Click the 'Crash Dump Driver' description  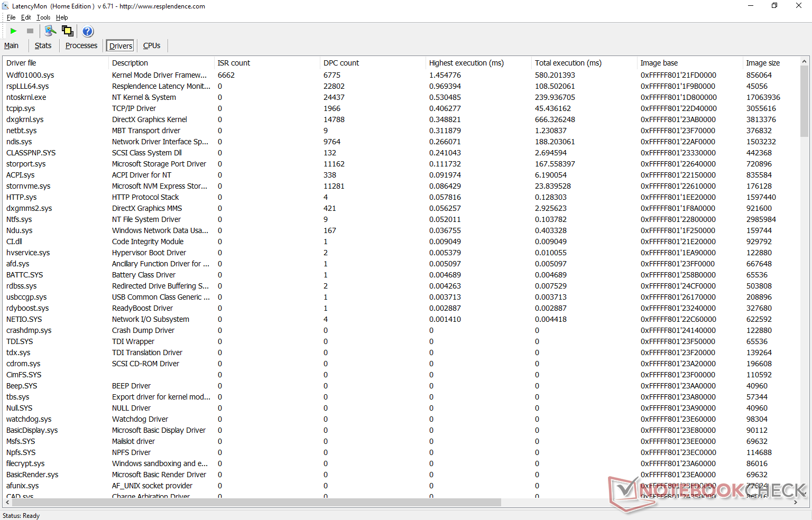coord(143,330)
